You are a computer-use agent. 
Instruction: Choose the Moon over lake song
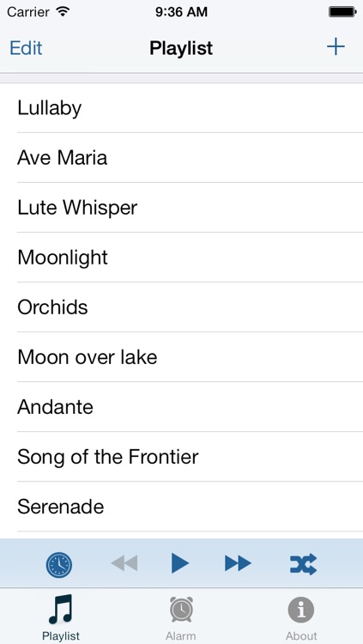(x=182, y=357)
